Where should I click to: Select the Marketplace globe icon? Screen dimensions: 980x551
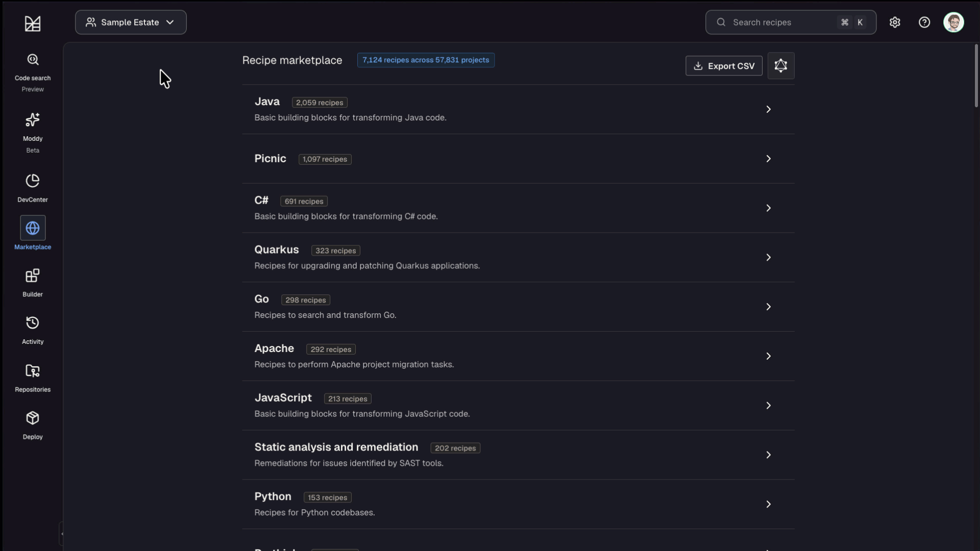pos(33,228)
